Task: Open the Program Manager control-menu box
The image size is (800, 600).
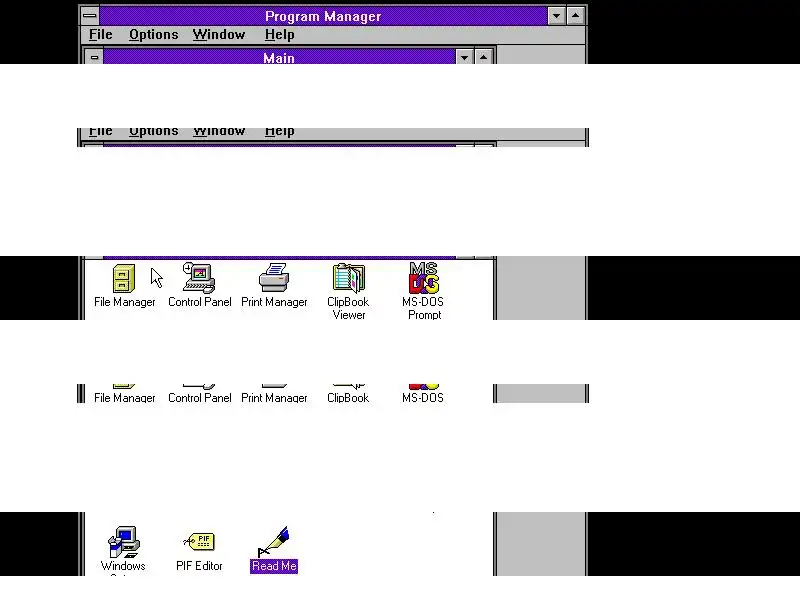Action: pos(90,16)
